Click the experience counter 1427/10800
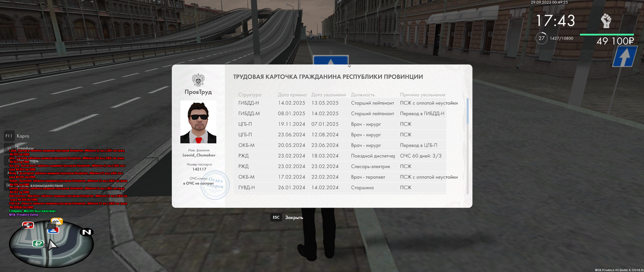 (x=561, y=38)
